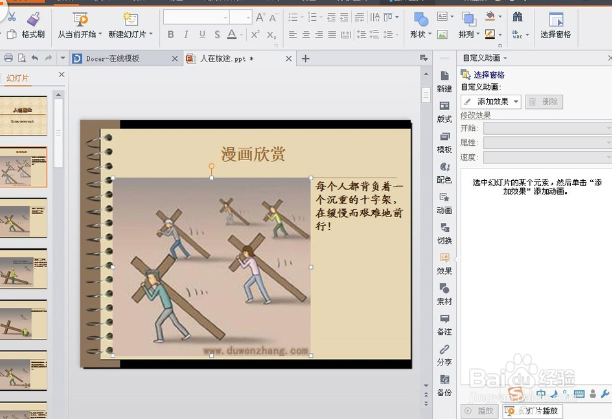Click the 备份 backup sidebar icon
The width and height of the screenshot is (612, 419).
tap(445, 385)
